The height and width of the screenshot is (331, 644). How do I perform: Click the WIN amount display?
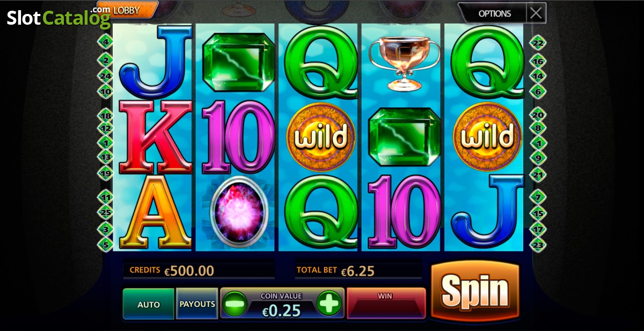[x=386, y=304]
